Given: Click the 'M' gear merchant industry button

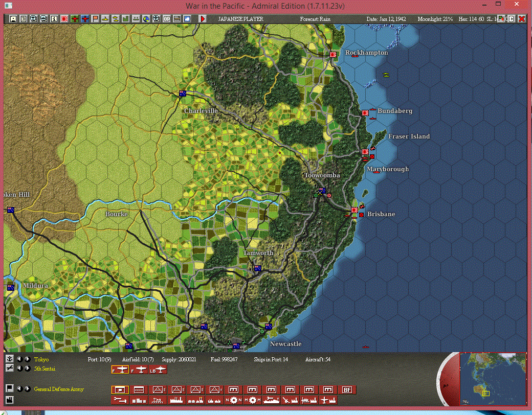Looking at the screenshot, I should coord(252,400).
